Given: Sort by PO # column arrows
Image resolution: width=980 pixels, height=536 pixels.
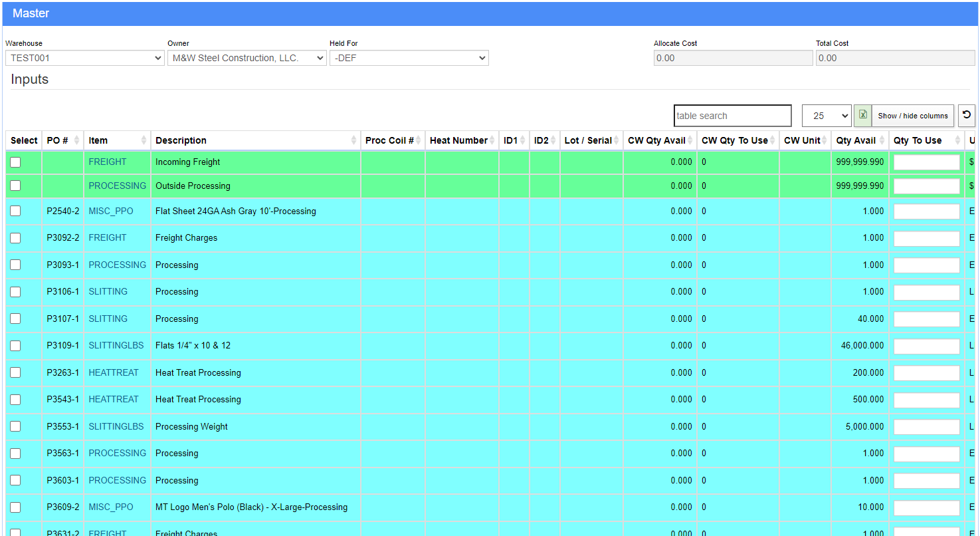Looking at the screenshot, I should 76,140.
